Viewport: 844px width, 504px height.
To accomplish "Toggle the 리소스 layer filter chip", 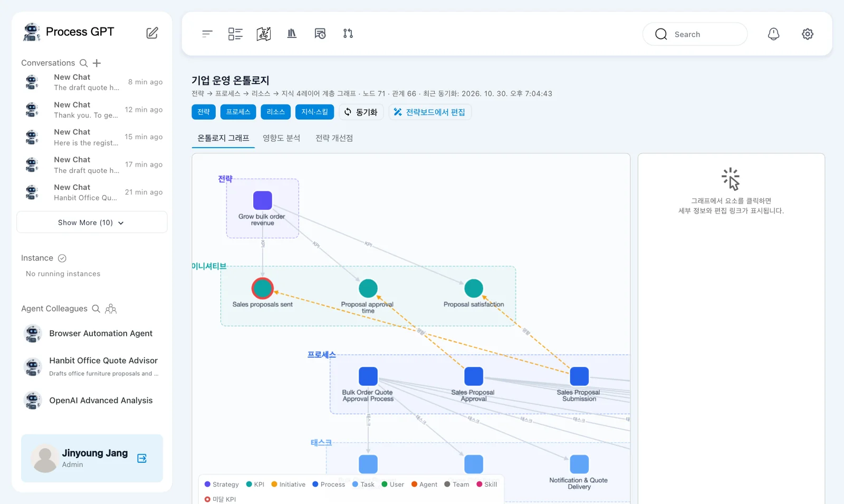I will pos(276,112).
